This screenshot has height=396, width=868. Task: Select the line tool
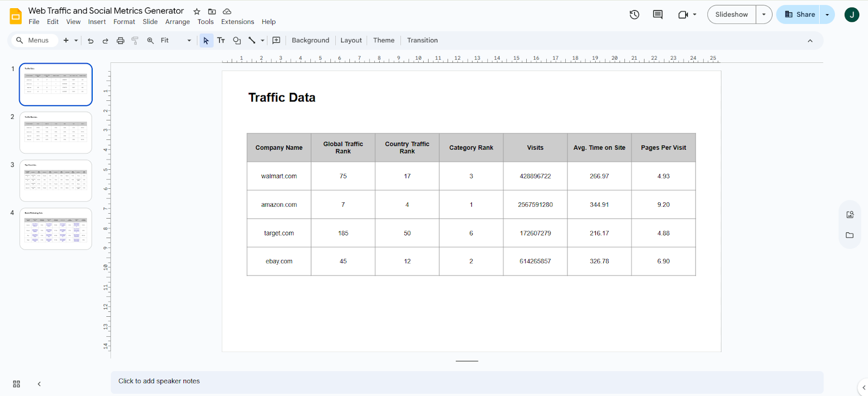(x=252, y=41)
